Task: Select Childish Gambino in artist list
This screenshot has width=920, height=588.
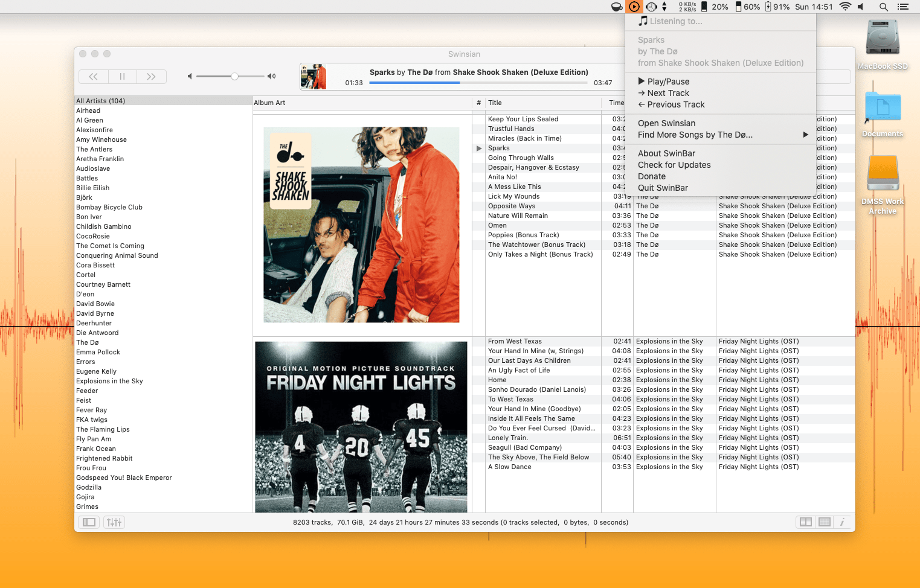Action: click(163, 226)
